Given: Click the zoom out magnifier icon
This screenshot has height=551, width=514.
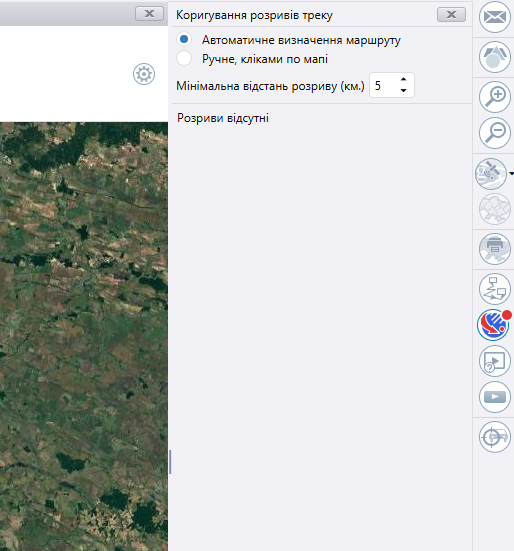Looking at the screenshot, I should (495, 133).
